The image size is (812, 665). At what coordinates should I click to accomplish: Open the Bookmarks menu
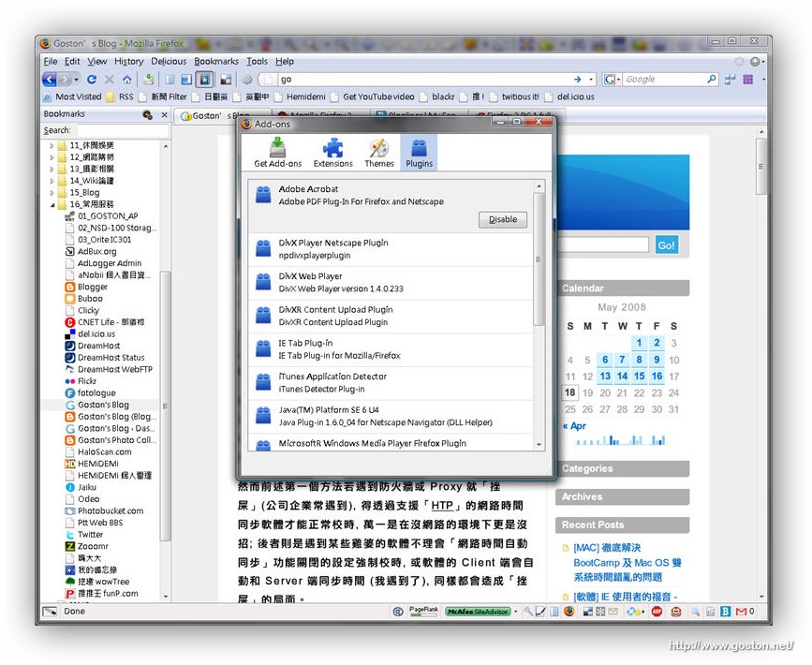216,61
